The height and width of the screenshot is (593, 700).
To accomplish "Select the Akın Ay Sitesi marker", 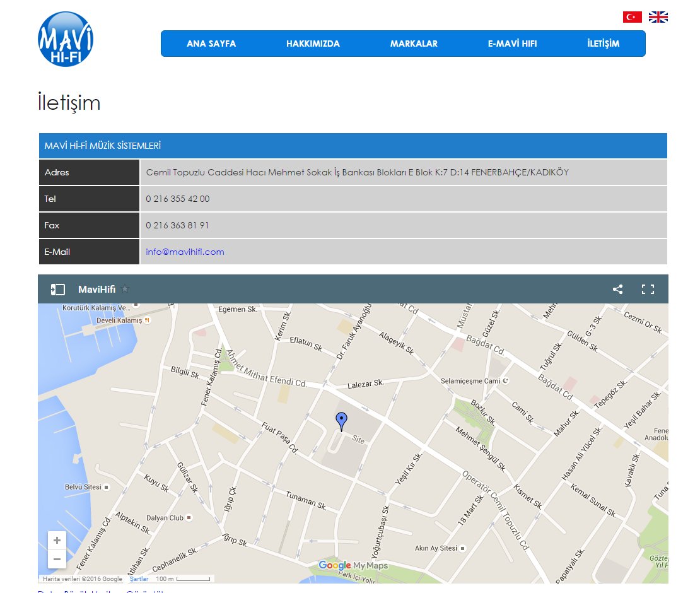I will click(x=462, y=548).
